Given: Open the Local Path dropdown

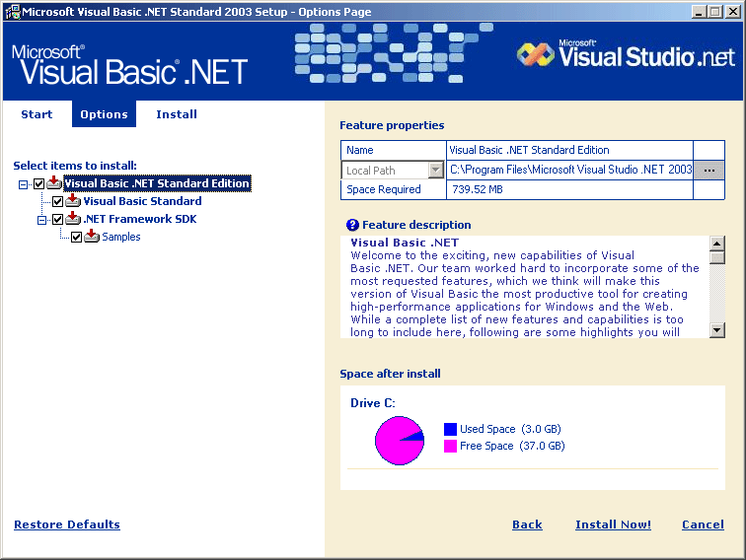Looking at the screenshot, I should (435, 170).
